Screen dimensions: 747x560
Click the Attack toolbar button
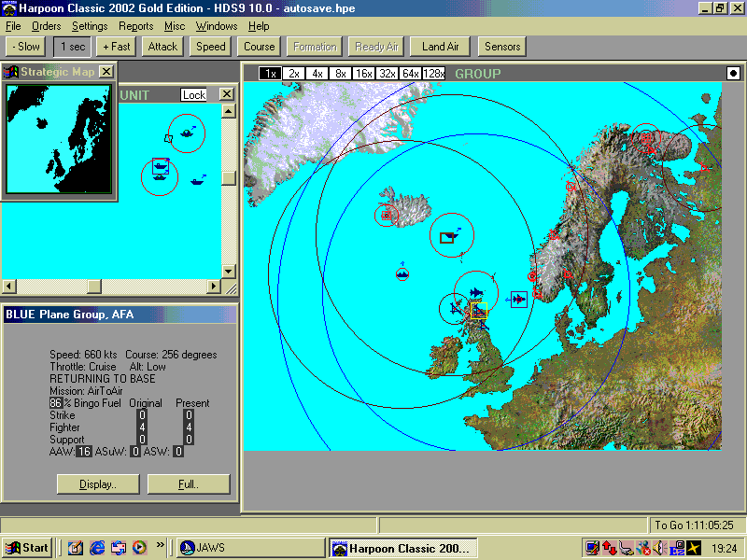(x=162, y=47)
